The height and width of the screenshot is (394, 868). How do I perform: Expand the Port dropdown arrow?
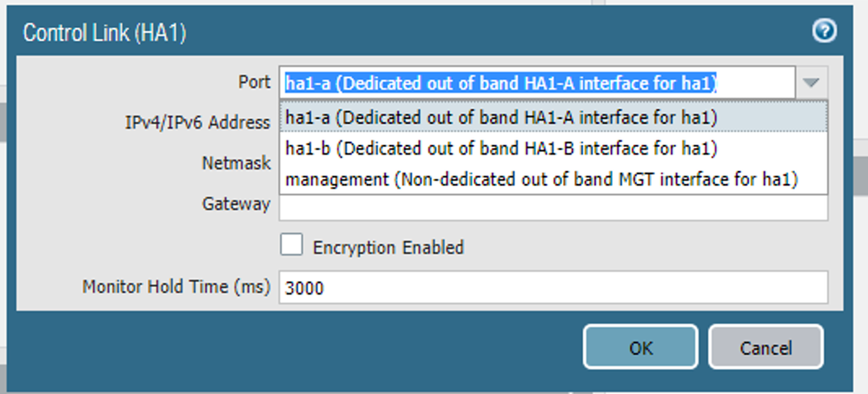[810, 83]
